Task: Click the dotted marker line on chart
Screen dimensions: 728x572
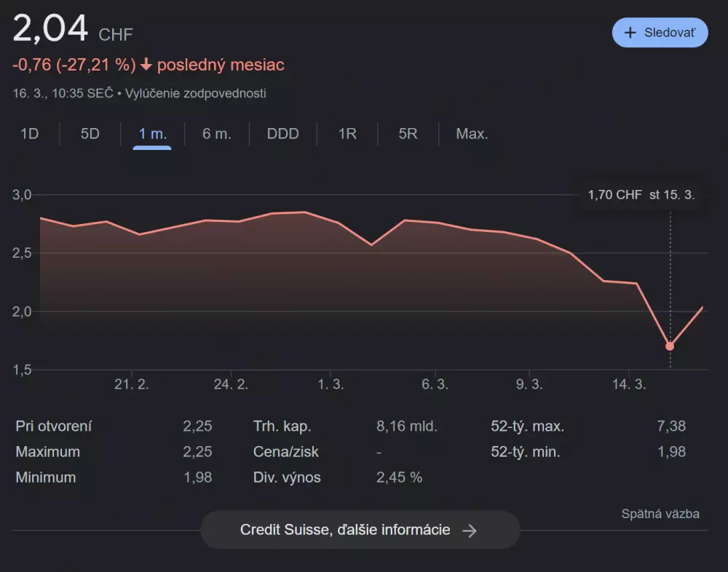Action: point(669,277)
